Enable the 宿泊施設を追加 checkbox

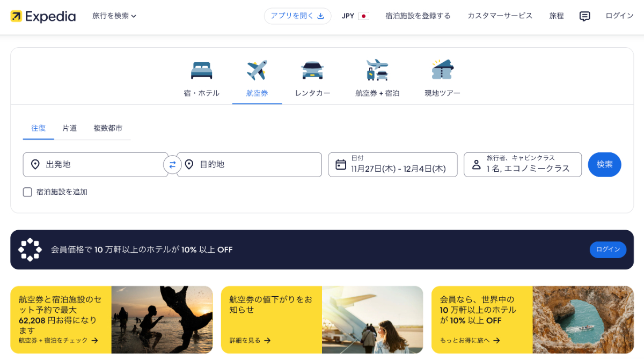(27, 192)
